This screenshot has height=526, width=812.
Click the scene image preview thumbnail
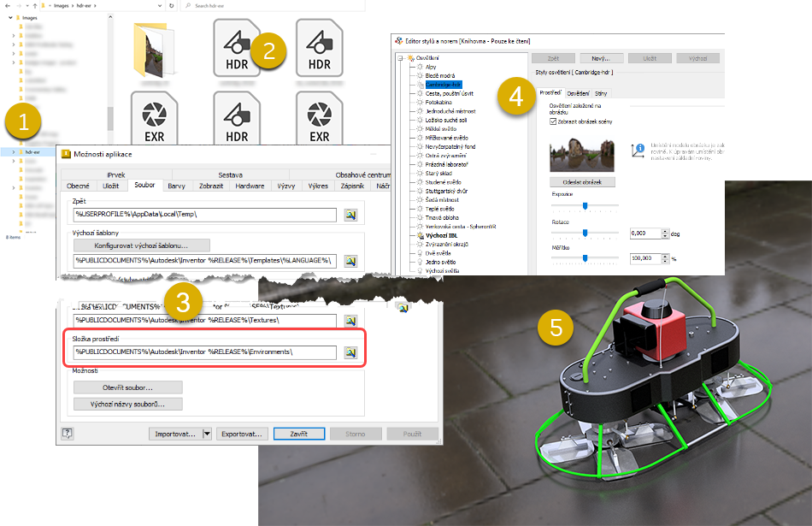coord(581,155)
